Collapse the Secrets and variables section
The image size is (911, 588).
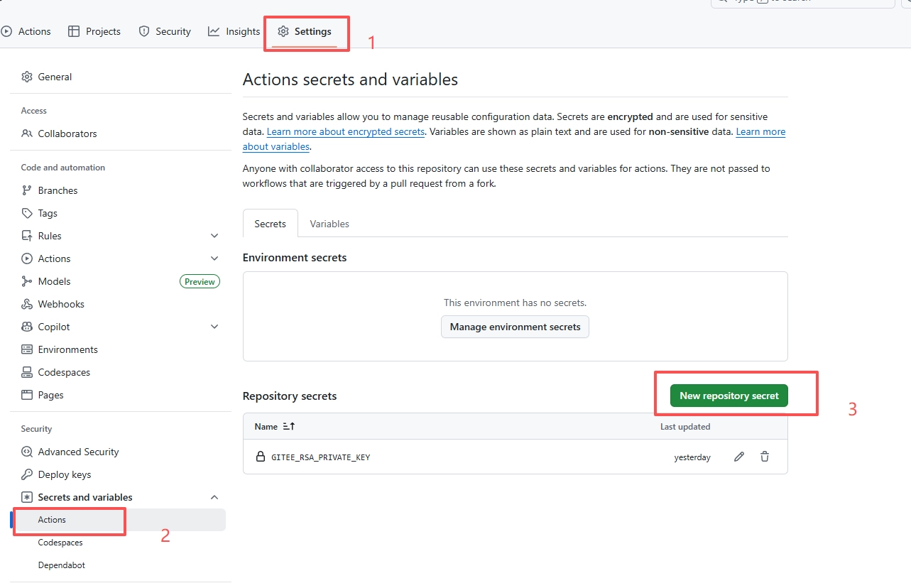pos(214,497)
